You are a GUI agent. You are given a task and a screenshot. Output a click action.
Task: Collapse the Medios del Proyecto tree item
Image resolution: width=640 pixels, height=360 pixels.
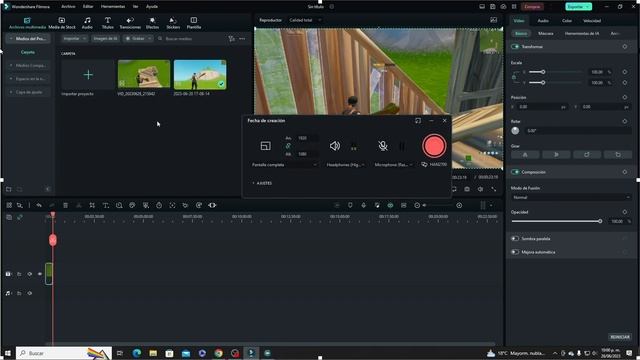pyautogui.click(x=11, y=38)
